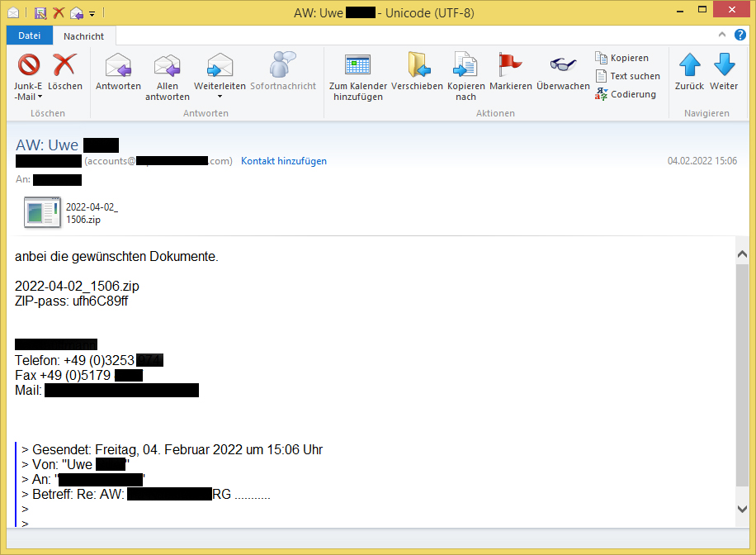Screen dimensions: 756x555
Task: Click the Fax +49 (0)5179 line
Action: 63,376
